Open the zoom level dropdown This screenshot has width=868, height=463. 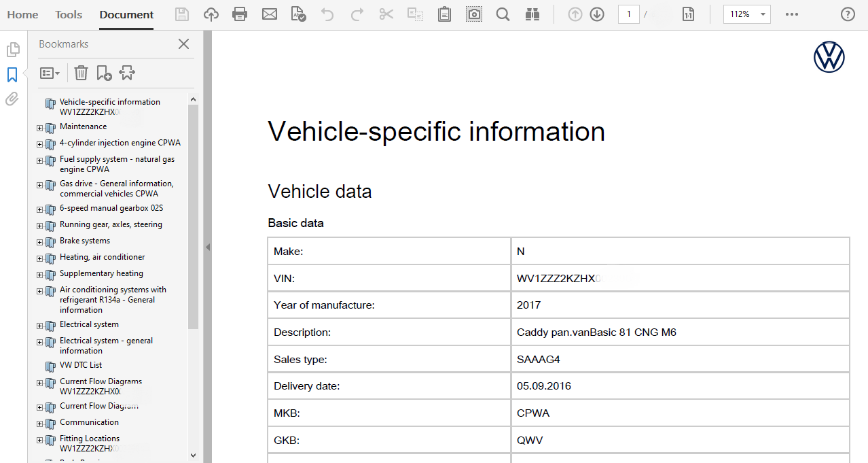[763, 14]
